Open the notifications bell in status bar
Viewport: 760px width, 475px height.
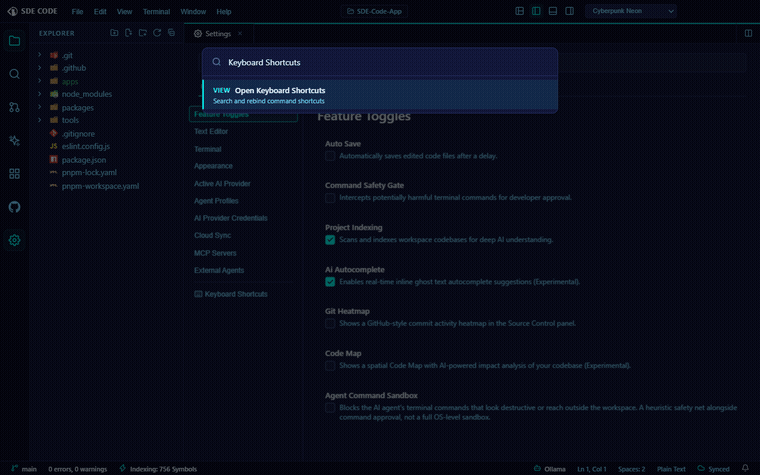745,468
